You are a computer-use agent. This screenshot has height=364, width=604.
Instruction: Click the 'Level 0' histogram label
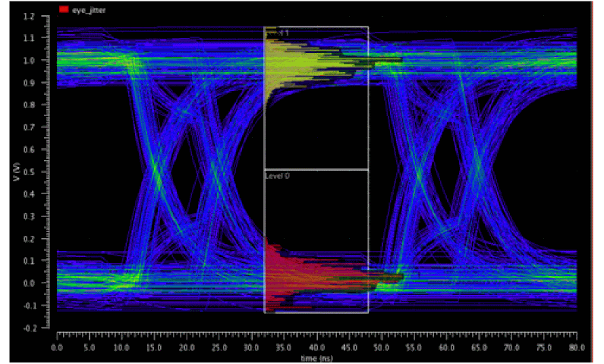[x=278, y=176]
